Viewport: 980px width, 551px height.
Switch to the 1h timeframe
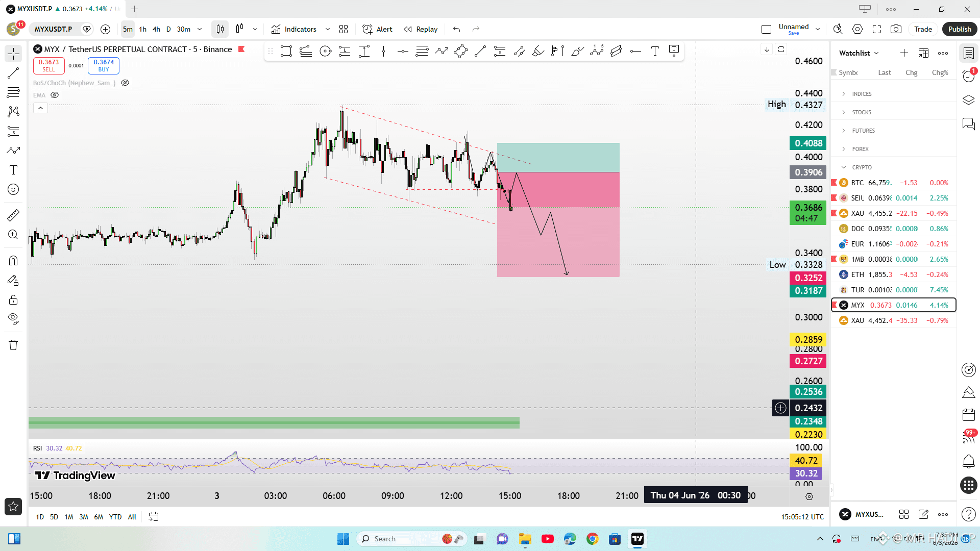tap(143, 29)
